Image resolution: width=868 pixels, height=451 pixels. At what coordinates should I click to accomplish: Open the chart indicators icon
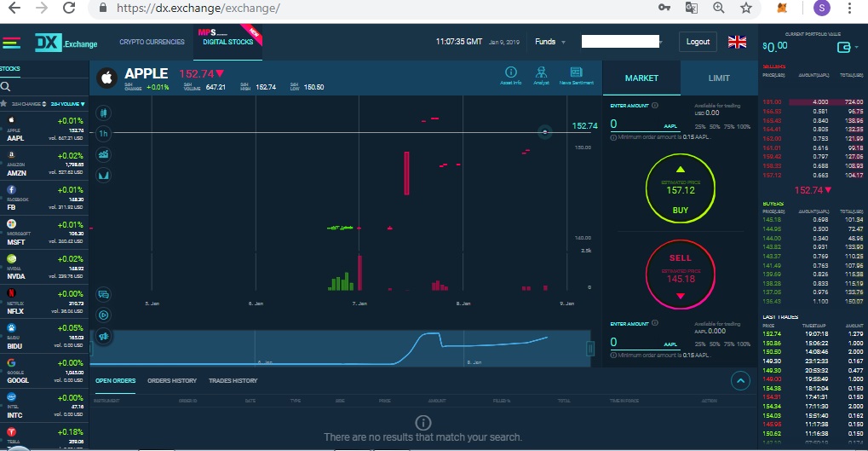click(x=104, y=154)
